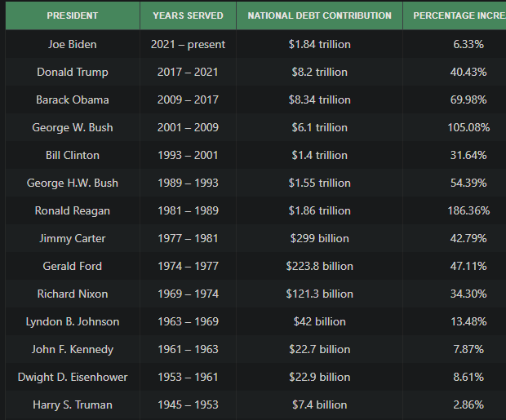Click the percentage increase column header
This screenshot has height=420, width=506.
tap(459, 15)
